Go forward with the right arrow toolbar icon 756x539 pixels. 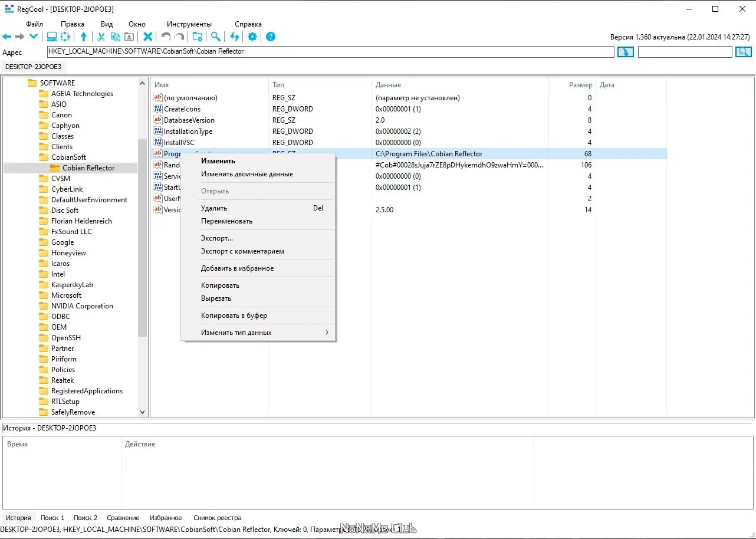coord(20,37)
